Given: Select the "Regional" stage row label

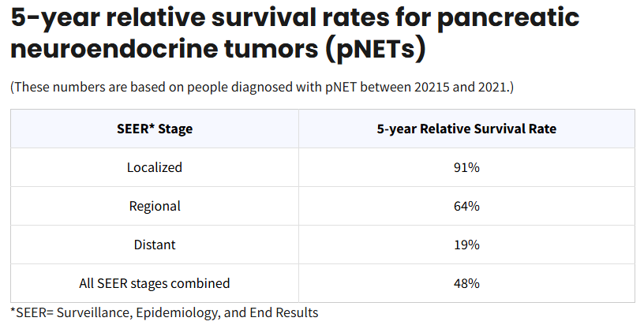Looking at the screenshot, I should (x=155, y=206).
